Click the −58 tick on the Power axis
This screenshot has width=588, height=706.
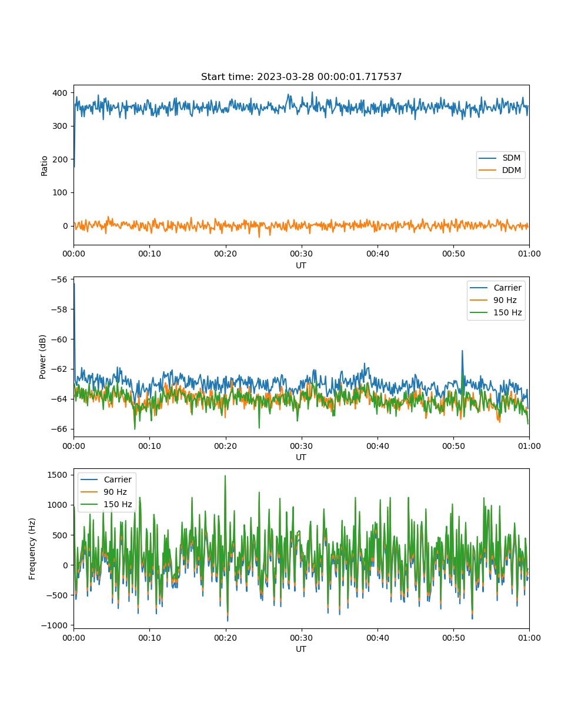point(61,309)
